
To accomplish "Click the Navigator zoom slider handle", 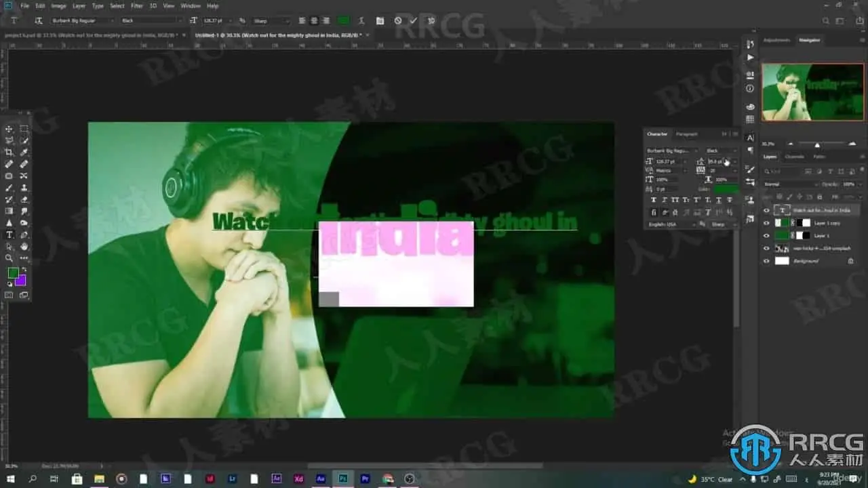I will coord(817,144).
